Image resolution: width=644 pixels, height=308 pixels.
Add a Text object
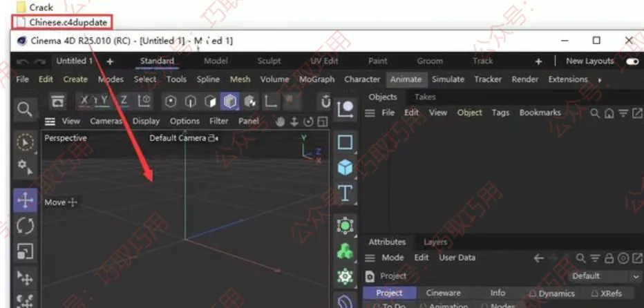click(x=345, y=193)
